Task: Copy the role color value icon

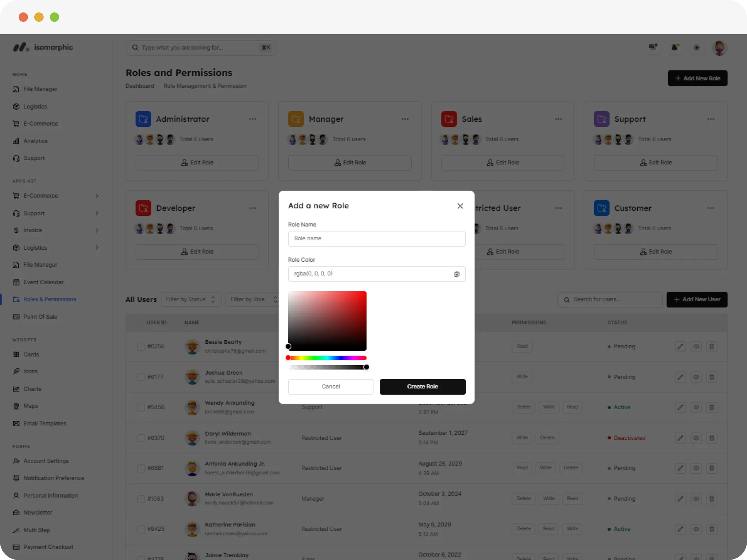Action: click(x=457, y=274)
